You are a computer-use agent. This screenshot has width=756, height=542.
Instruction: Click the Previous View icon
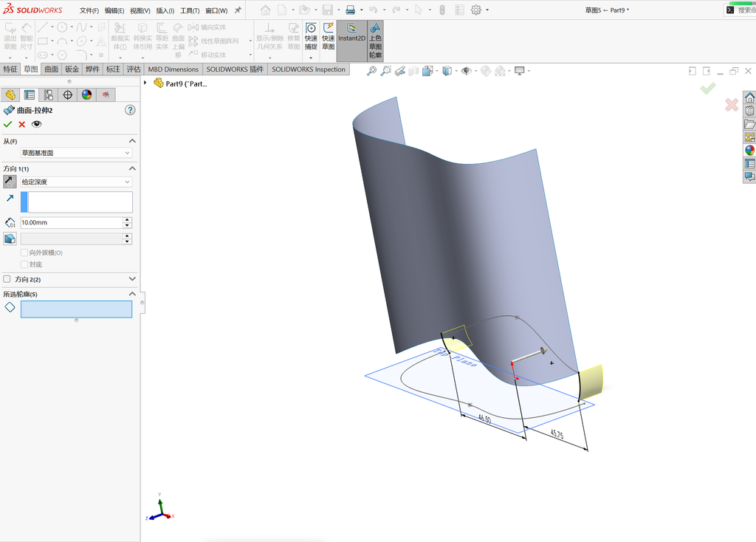point(399,71)
